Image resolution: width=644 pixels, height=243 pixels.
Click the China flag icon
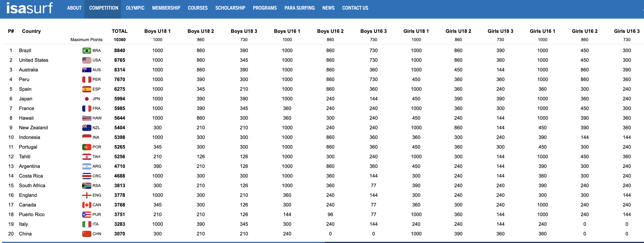coord(87,234)
